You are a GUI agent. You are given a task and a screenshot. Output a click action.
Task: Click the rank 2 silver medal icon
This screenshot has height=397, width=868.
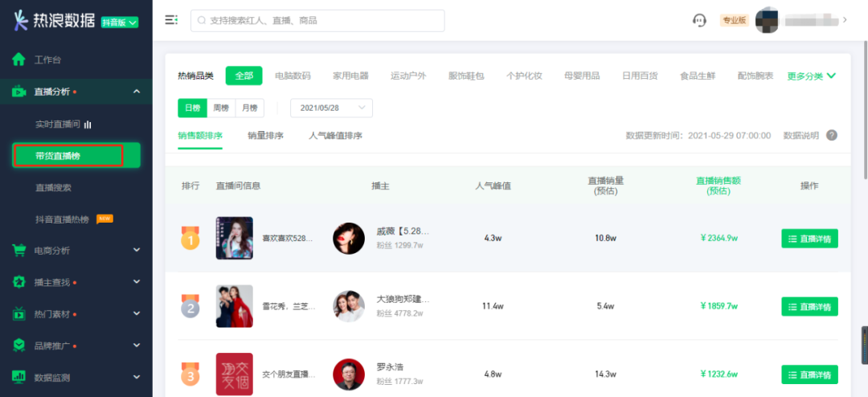pyautogui.click(x=190, y=306)
